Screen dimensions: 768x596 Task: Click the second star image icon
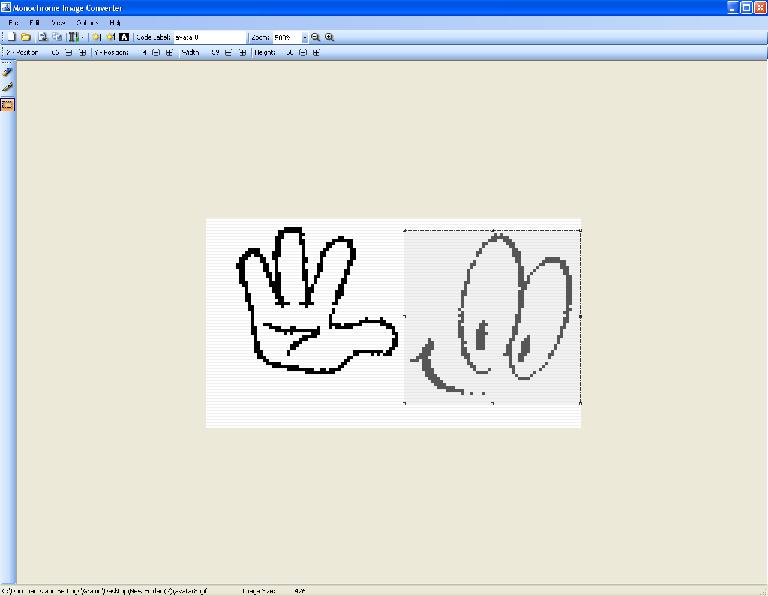tap(111, 37)
